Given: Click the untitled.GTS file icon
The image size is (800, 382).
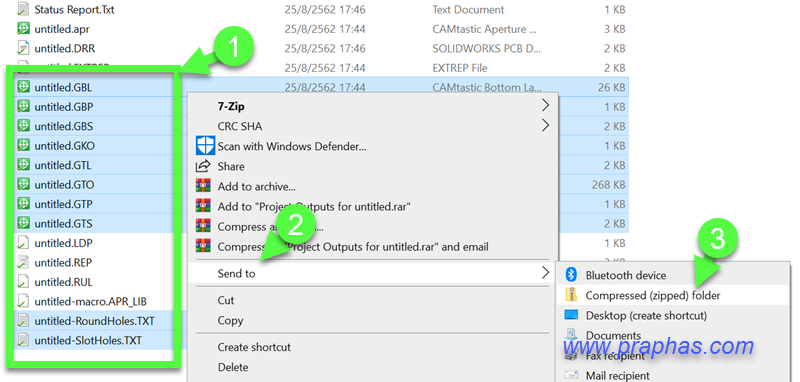Looking at the screenshot, I should coord(23,223).
